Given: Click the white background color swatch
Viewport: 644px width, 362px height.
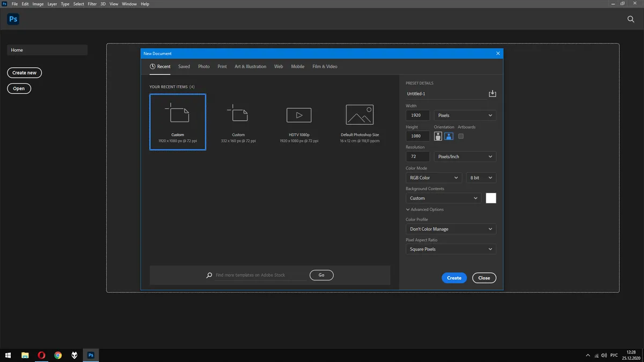Looking at the screenshot, I should click(x=491, y=198).
